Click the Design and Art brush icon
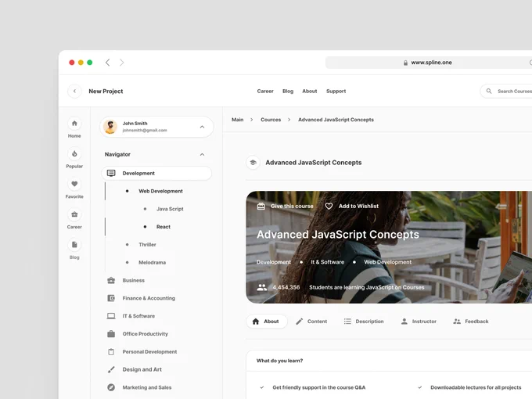Viewport: 532px width, 399px height. [x=111, y=369]
